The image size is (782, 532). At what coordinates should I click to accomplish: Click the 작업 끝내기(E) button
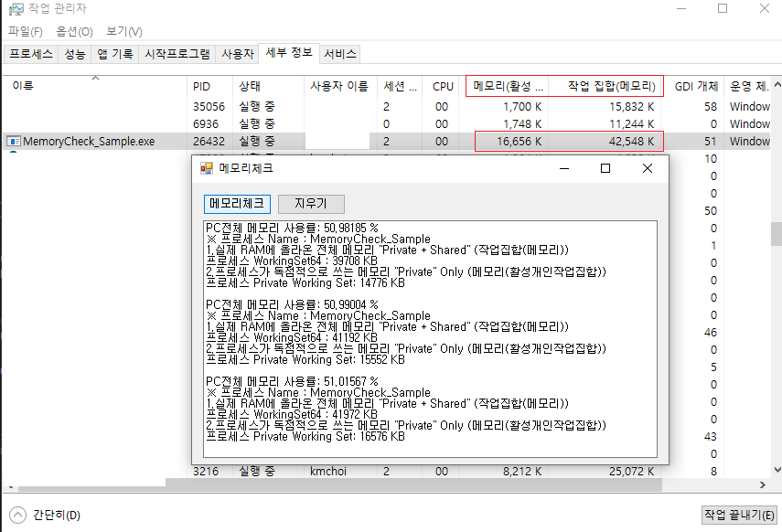(x=739, y=515)
